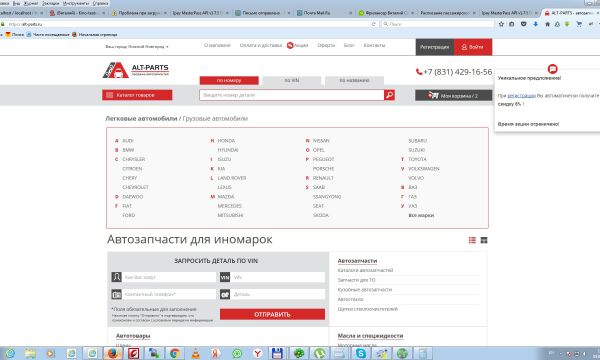Viewport: 600px width, 360px height.
Task: Switch to list view layout icon
Action: click(472, 240)
